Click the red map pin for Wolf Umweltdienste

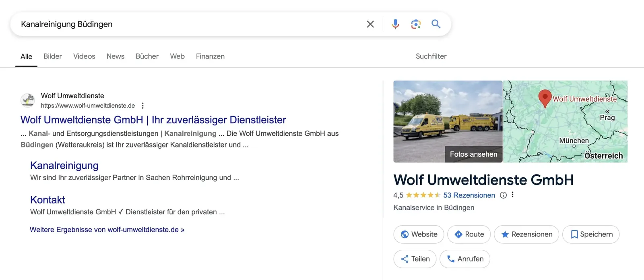click(x=545, y=98)
